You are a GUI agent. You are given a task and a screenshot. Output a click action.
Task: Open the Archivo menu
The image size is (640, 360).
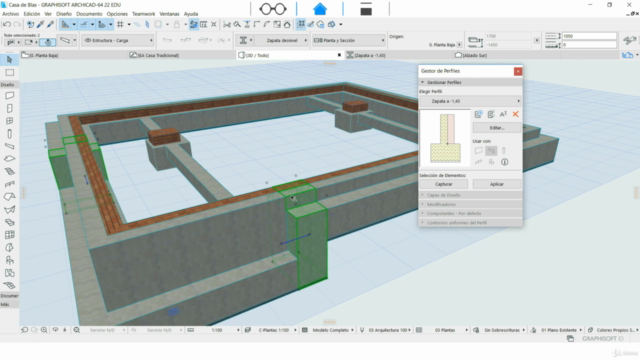(11, 14)
